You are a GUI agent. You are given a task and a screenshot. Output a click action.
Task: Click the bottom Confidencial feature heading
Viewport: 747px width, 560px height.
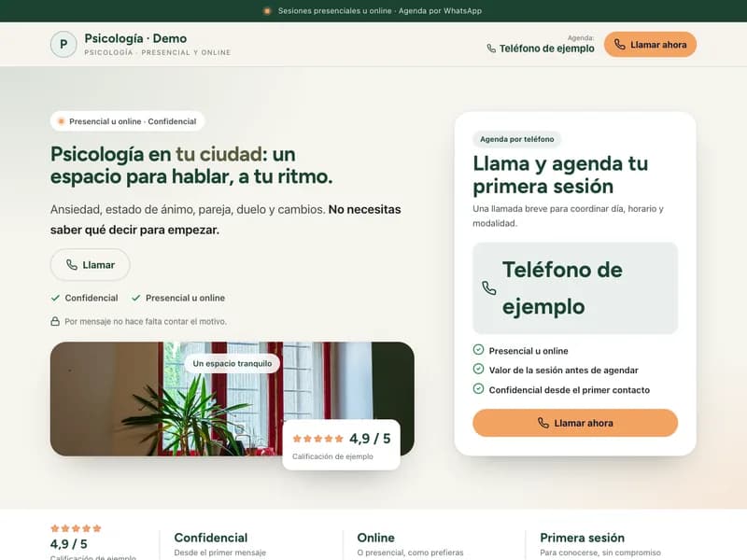(x=211, y=538)
